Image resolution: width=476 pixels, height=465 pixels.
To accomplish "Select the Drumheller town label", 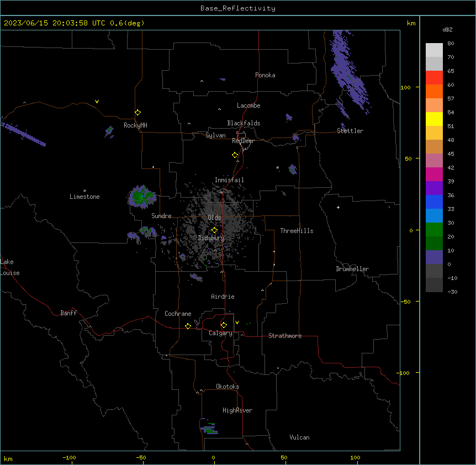I will [352, 269].
